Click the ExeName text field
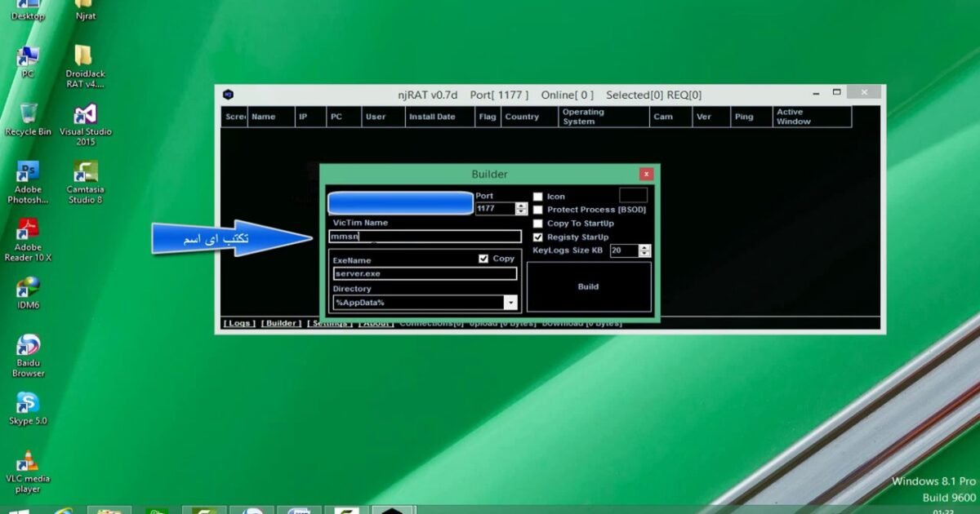 pyautogui.click(x=425, y=274)
